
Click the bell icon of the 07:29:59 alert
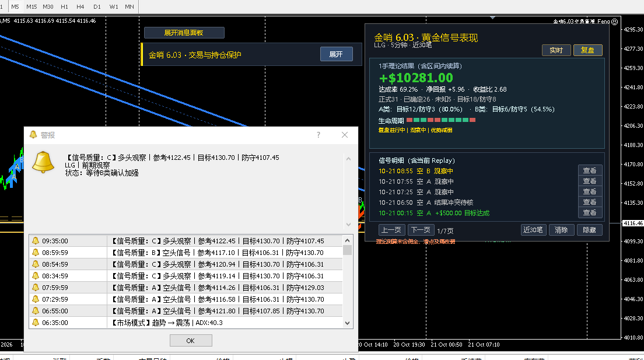(x=36, y=299)
